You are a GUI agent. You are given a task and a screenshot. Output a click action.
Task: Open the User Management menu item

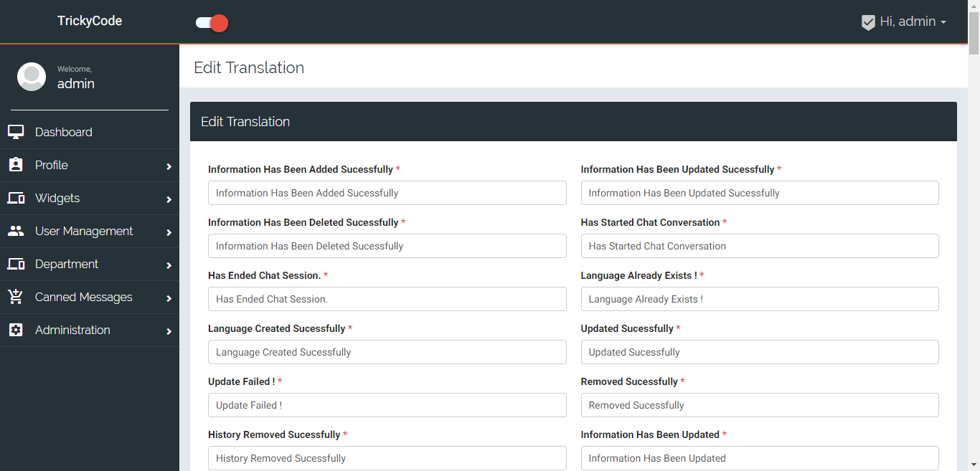84,231
